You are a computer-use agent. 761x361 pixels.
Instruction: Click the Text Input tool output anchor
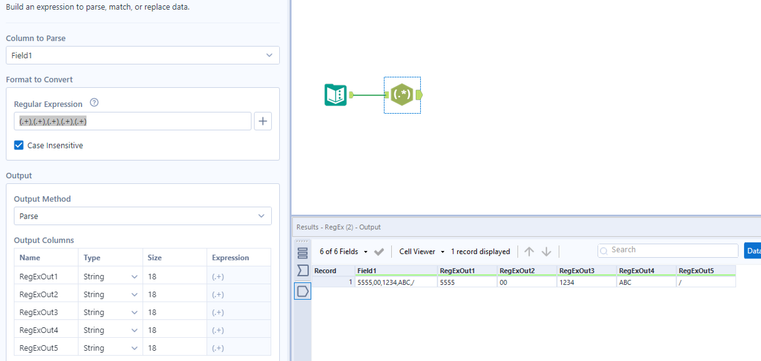(351, 95)
